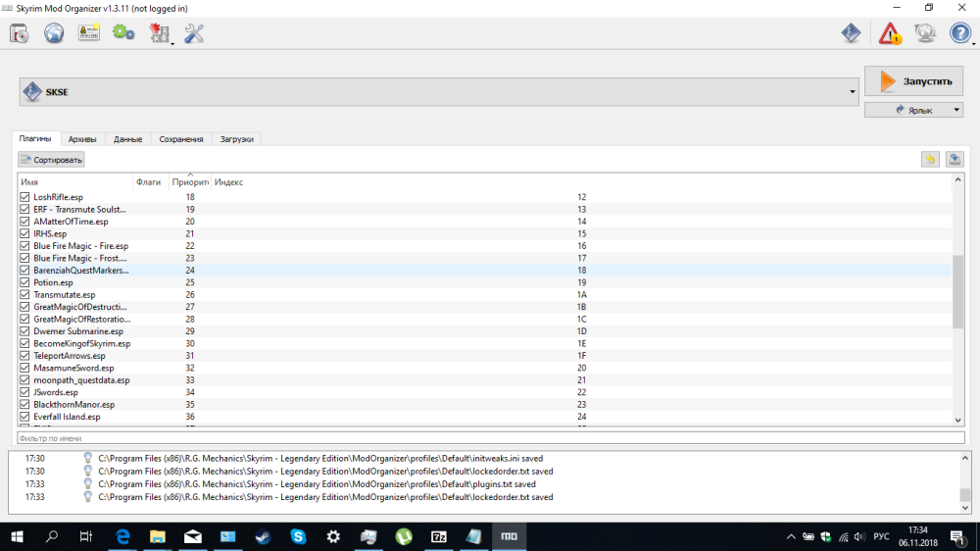Focus the Фильтр по имени filter field

click(491, 438)
